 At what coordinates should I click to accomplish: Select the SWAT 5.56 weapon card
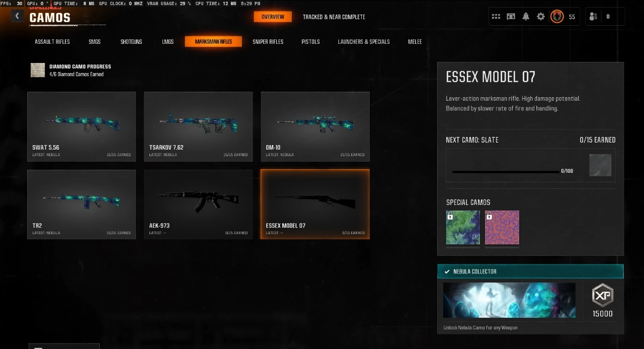(x=82, y=126)
